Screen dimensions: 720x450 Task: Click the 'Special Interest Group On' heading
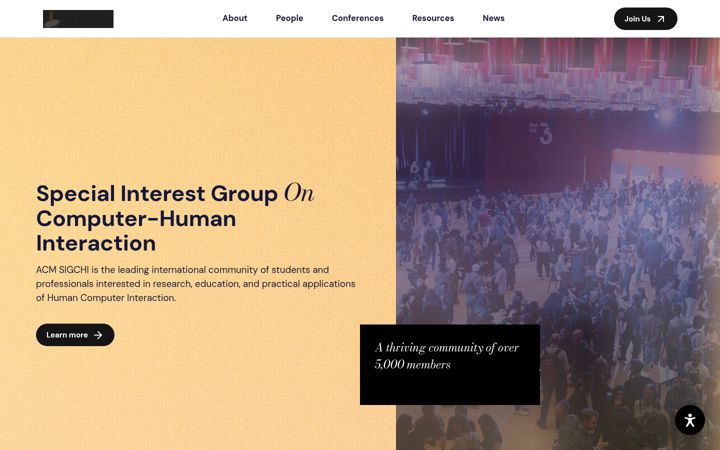(175, 218)
